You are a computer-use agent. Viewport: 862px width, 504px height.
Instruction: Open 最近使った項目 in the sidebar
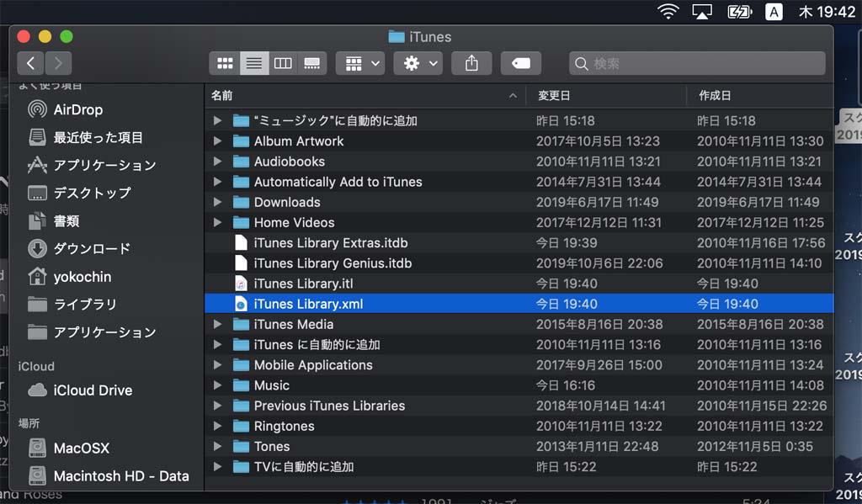coord(85,137)
